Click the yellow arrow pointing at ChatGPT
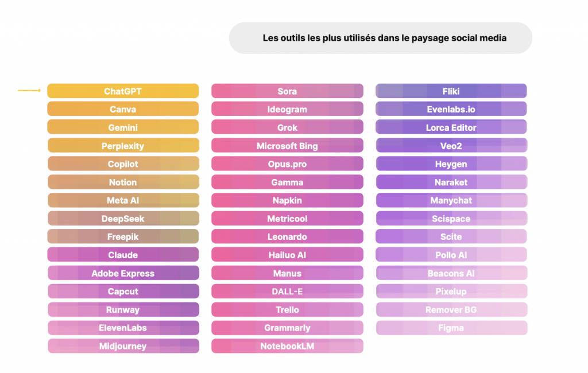 coord(29,91)
